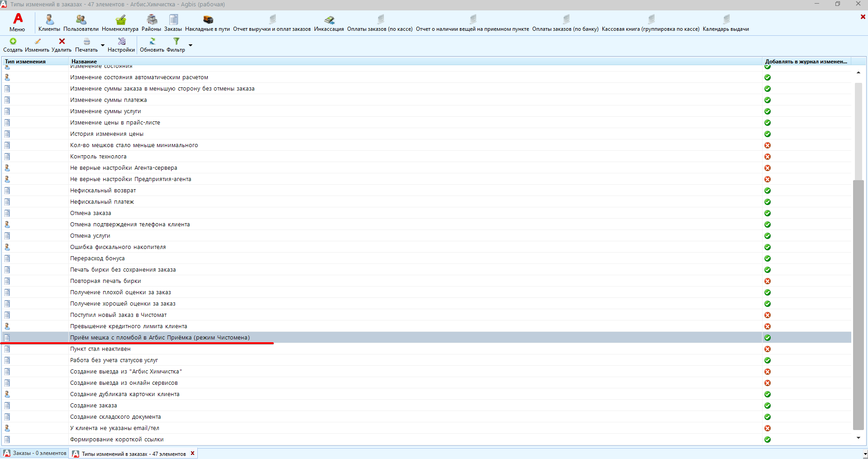Sort by Название column header
The height and width of the screenshot is (459, 868).
(415, 62)
